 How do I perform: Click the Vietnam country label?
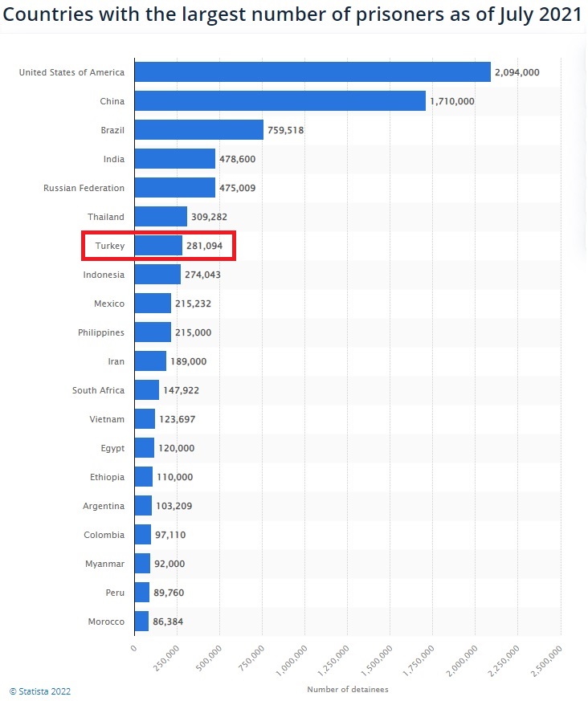(x=107, y=419)
